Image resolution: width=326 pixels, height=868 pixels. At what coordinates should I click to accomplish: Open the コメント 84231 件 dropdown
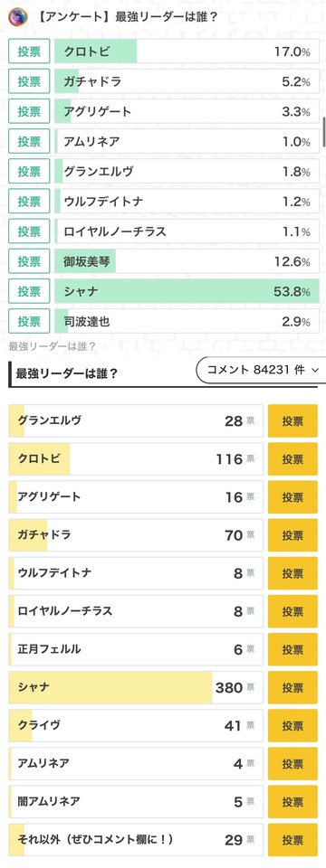pyautogui.click(x=261, y=371)
